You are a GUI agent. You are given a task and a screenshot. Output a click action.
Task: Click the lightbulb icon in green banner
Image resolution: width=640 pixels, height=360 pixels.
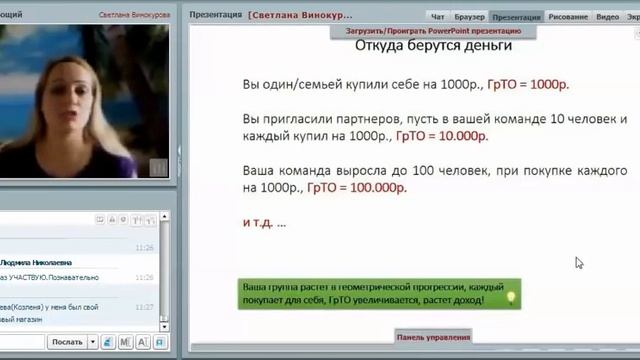pyautogui.click(x=511, y=297)
